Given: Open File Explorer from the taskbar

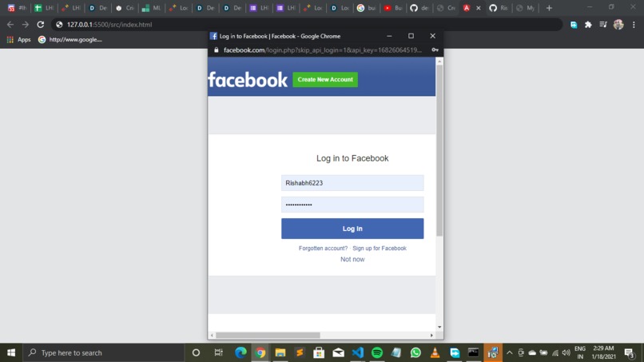Looking at the screenshot, I should pyautogui.click(x=280, y=352).
